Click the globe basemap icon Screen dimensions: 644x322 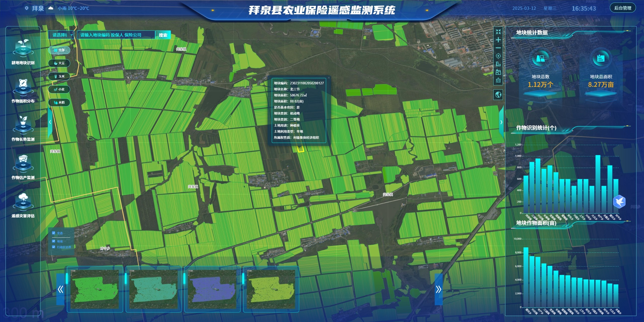[498, 95]
